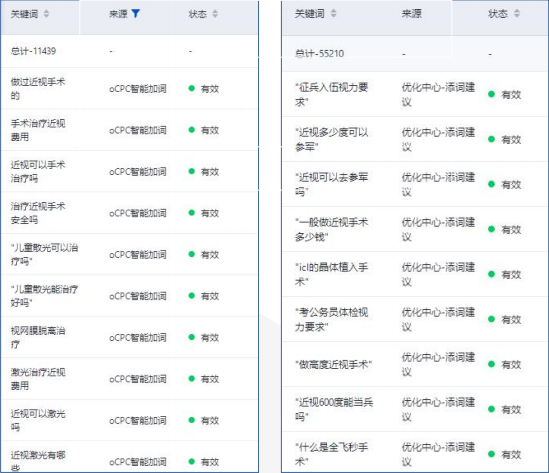Click green status dot for "近视600度能当兵吗"
Viewport: 549px width, 473px height.
(x=492, y=409)
